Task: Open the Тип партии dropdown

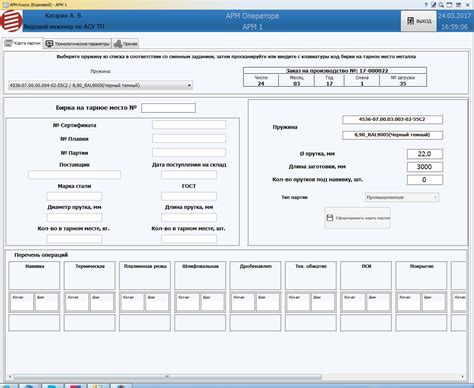Action: point(402,197)
